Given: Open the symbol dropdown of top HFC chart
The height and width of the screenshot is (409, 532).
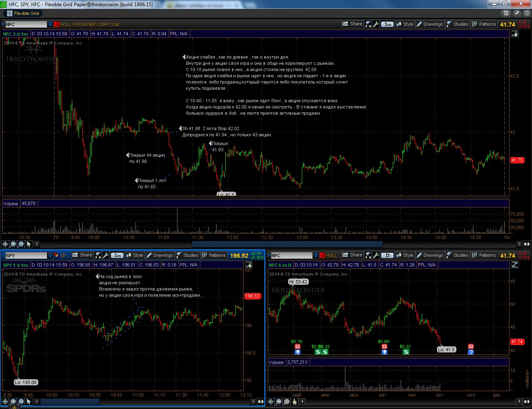Looking at the screenshot, I should pyautogui.click(x=50, y=25).
